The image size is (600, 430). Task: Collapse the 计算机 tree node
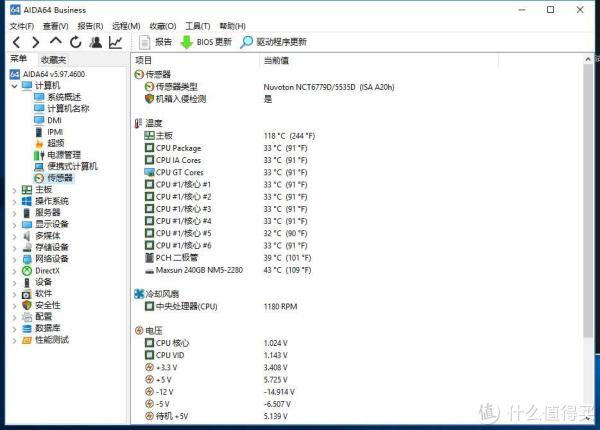pos(15,86)
